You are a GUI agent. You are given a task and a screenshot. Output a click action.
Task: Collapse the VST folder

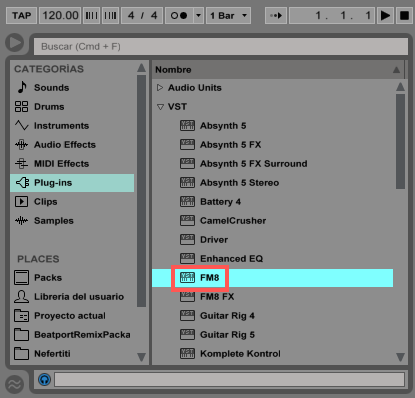(160, 107)
